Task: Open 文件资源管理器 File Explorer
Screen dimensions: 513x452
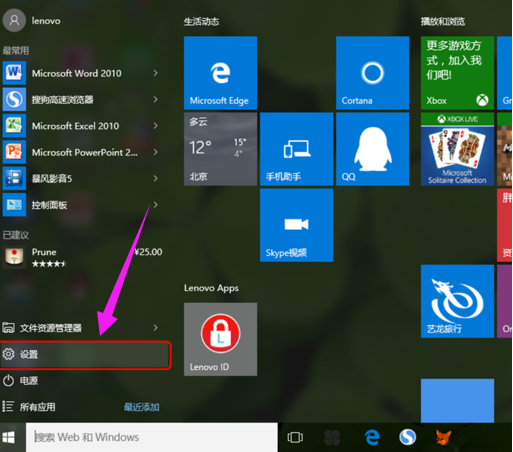Action: tap(82, 328)
